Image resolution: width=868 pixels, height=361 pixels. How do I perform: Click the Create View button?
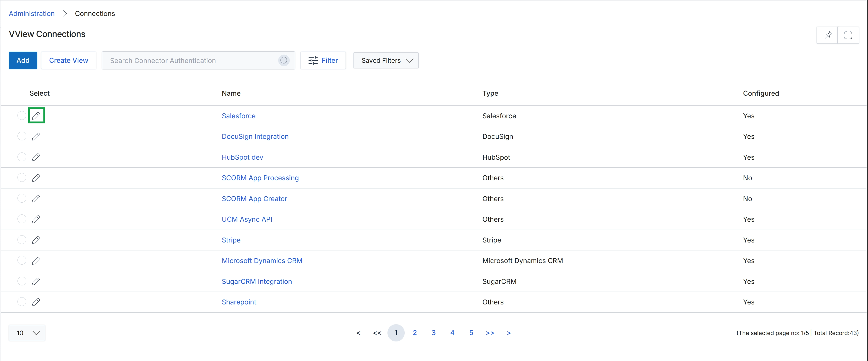coord(69,60)
